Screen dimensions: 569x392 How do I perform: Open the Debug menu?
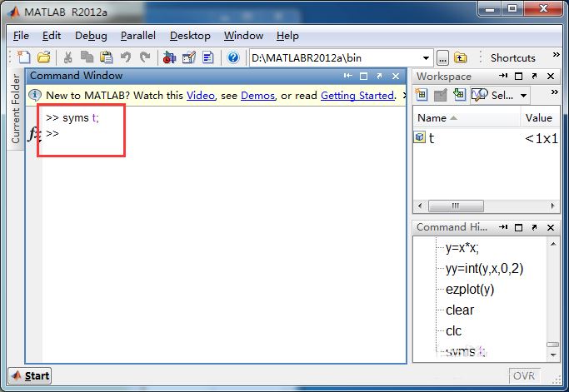pyautogui.click(x=91, y=36)
